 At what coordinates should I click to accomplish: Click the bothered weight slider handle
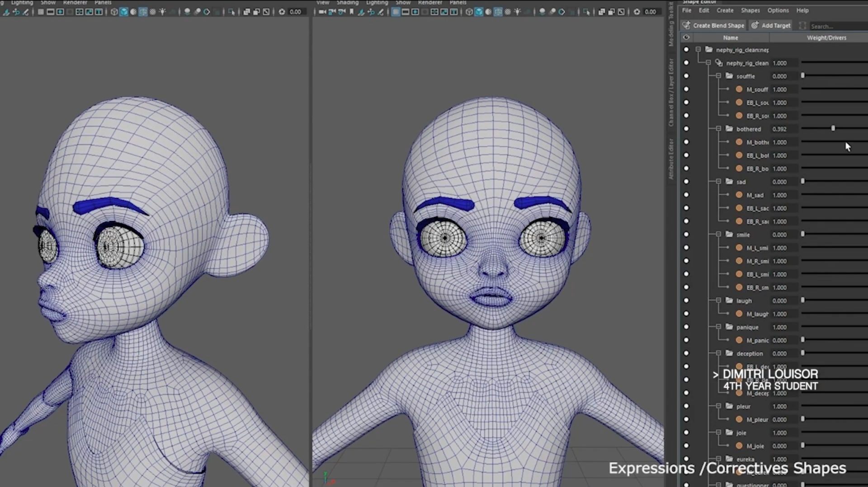pos(833,129)
